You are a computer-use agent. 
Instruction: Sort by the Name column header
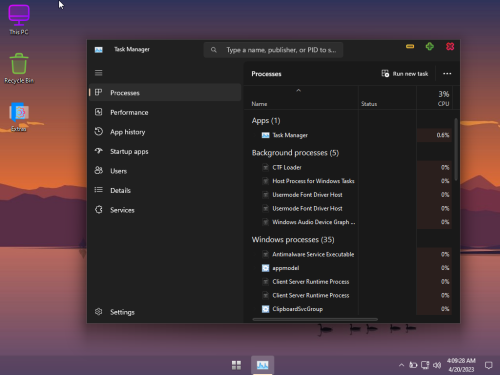pyautogui.click(x=259, y=104)
